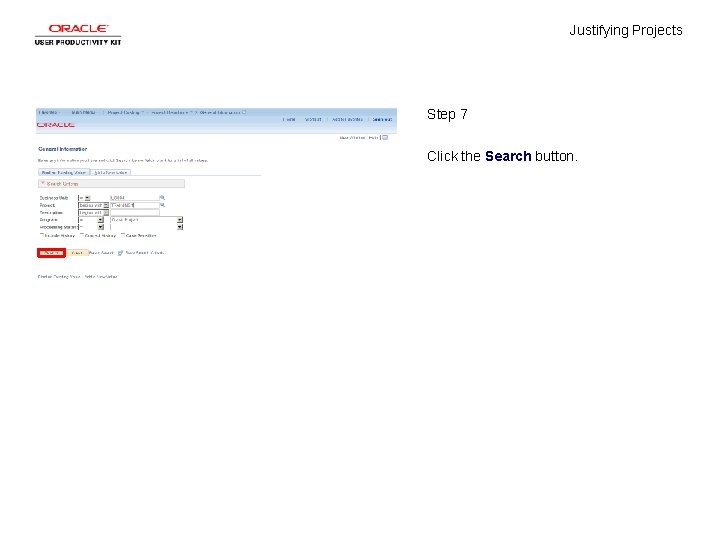Click the bottom Add a New Value link

[101, 277]
